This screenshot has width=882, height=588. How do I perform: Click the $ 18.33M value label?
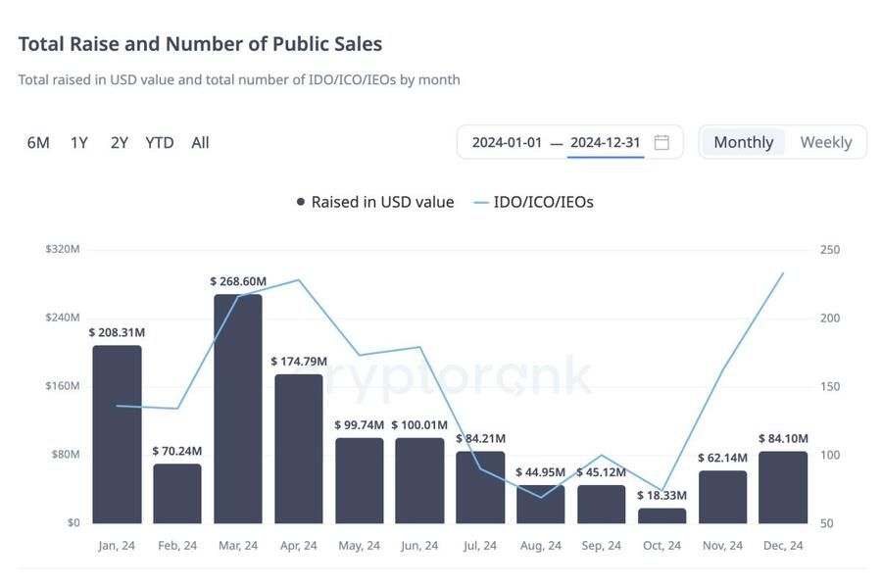point(662,495)
